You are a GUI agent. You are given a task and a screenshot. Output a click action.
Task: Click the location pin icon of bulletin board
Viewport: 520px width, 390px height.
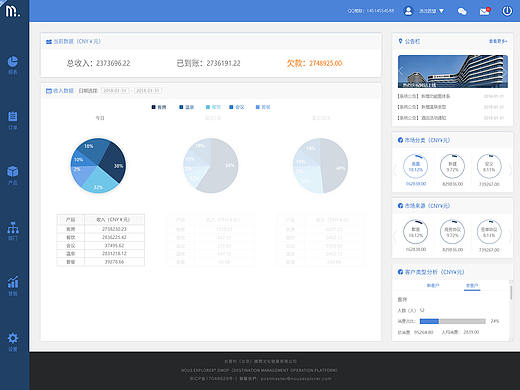click(x=400, y=41)
